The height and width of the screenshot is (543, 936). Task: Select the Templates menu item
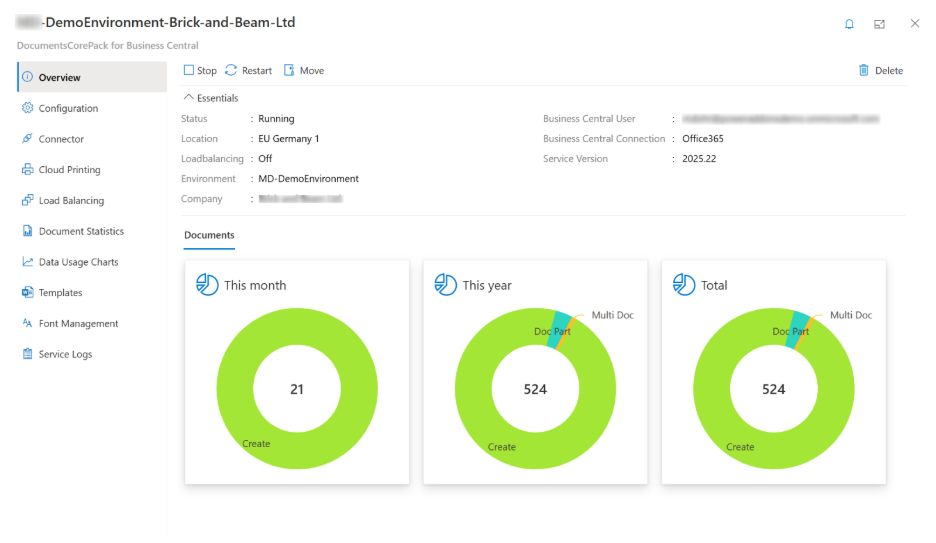coord(92,292)
